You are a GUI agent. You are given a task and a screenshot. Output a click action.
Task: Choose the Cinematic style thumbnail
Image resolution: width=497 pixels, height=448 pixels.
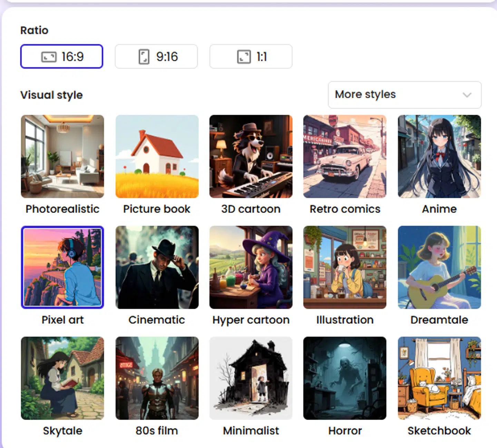[157, 267]
